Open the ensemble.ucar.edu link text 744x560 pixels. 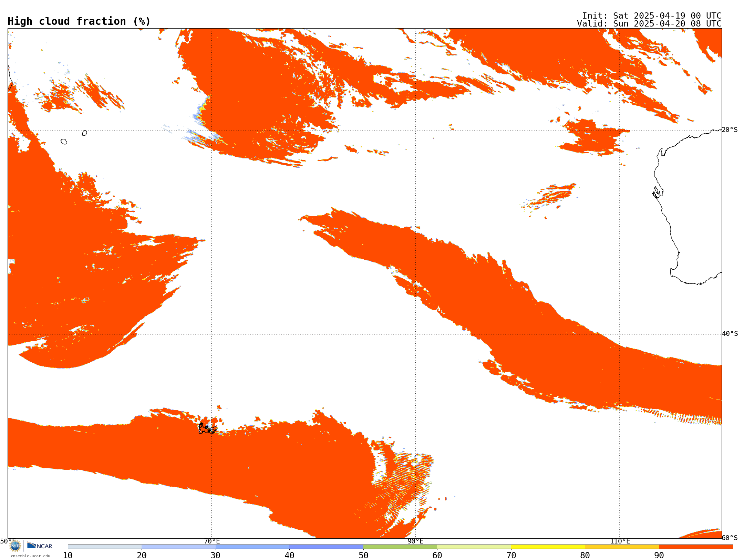click(30, 556)
